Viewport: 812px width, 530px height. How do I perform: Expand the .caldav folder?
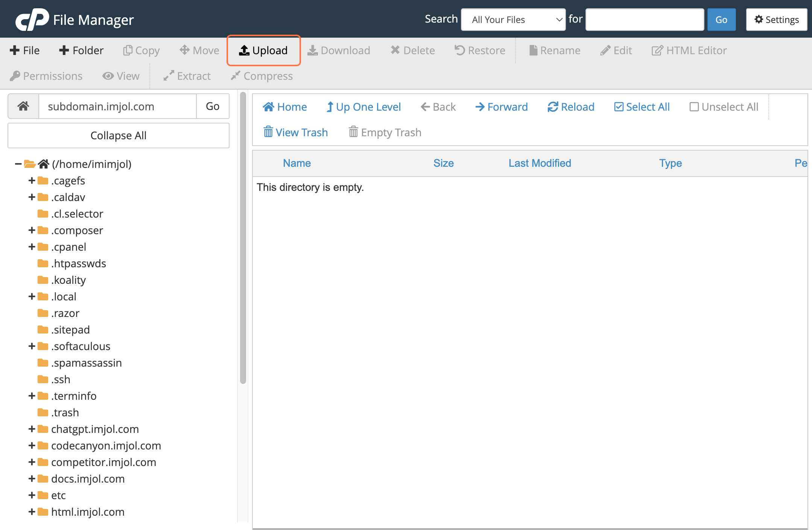tap(32, 197)
